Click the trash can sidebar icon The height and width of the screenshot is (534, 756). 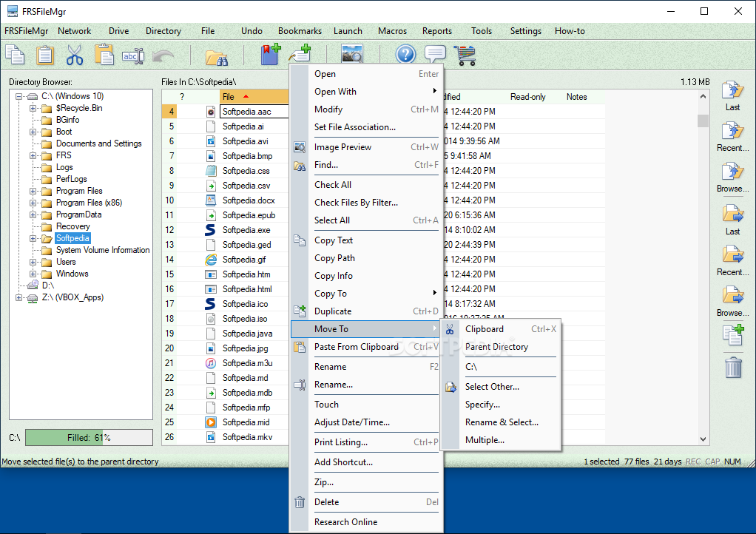tap(733, 368)
